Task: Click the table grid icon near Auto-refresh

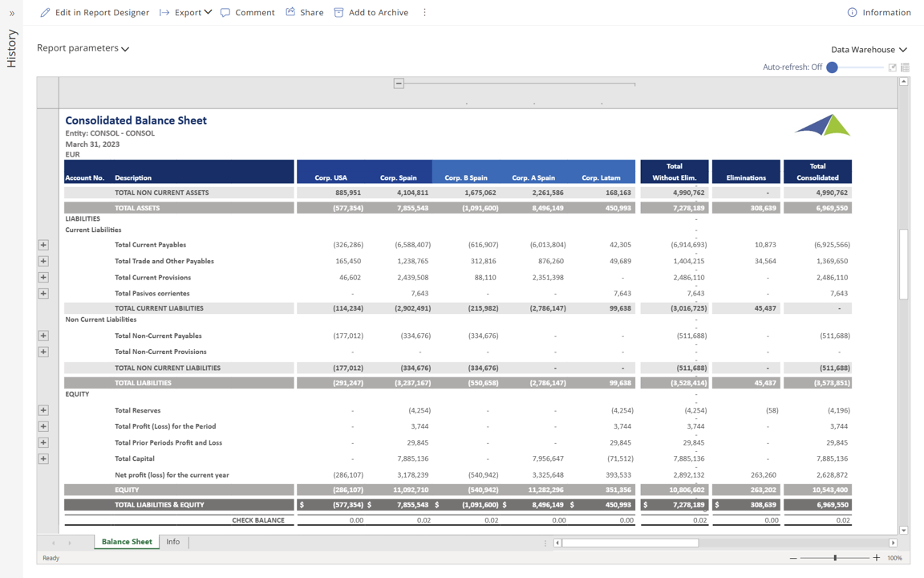Action: [x=905, y=67]
